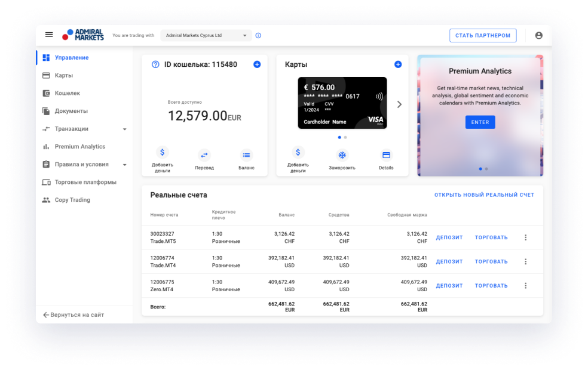Click the Admiral Markets logo
The height and width of the screenshot is (370, 588).
[83, 35]
